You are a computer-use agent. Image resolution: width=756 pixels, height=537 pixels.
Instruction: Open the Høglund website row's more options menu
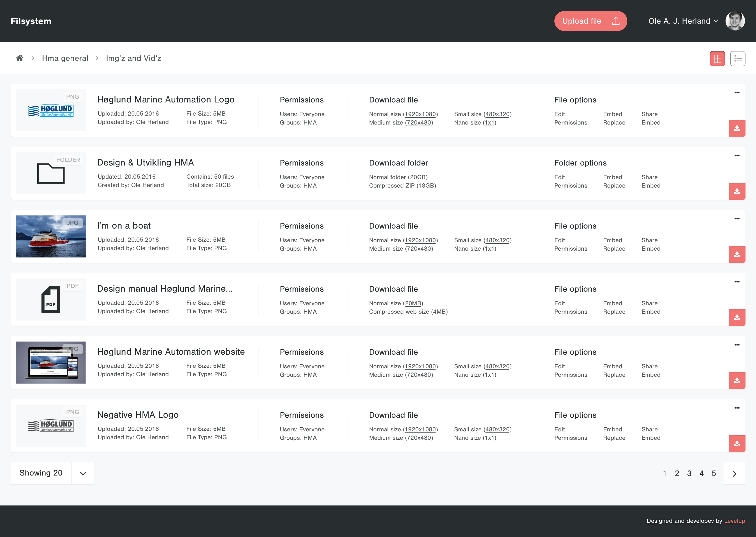737,344
